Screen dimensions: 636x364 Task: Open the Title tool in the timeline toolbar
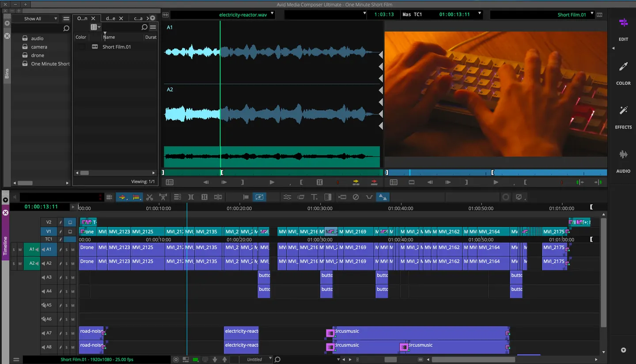coord(314,197)
